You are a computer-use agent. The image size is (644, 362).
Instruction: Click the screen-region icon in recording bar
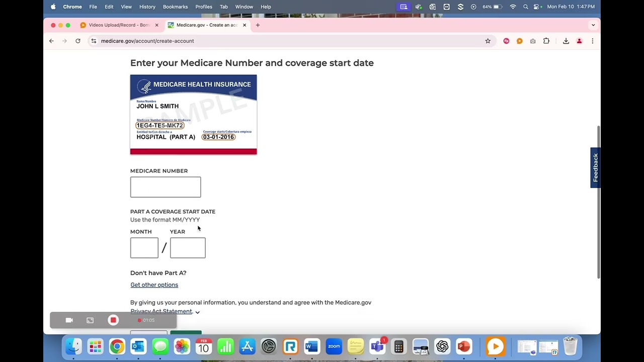pyautogui.click(x=90, y=320)
